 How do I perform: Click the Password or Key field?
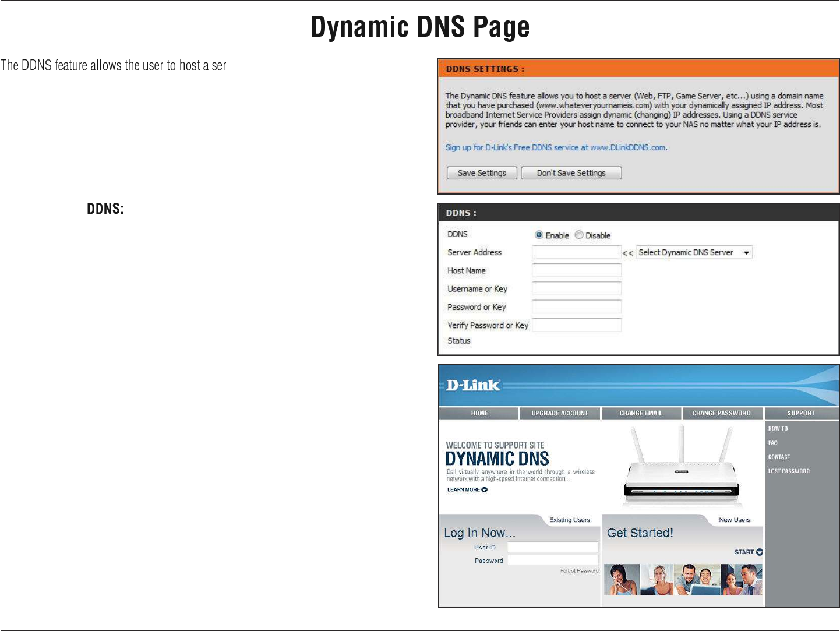577,306
